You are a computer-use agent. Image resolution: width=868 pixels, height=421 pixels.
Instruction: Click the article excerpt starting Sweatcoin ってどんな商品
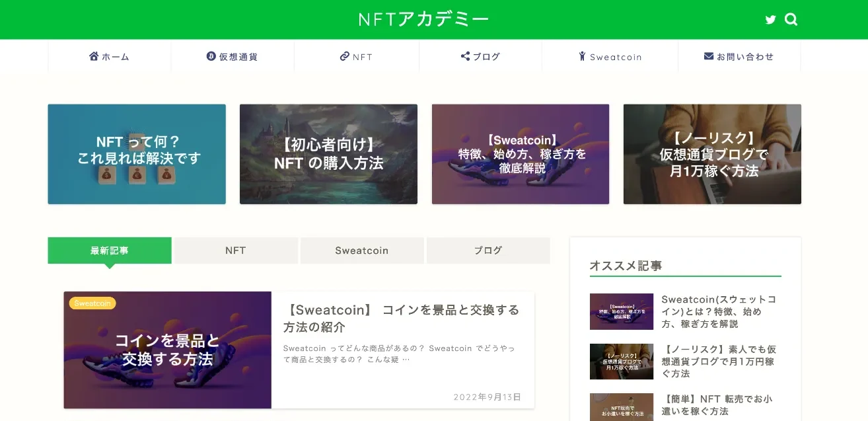[399, 354]
